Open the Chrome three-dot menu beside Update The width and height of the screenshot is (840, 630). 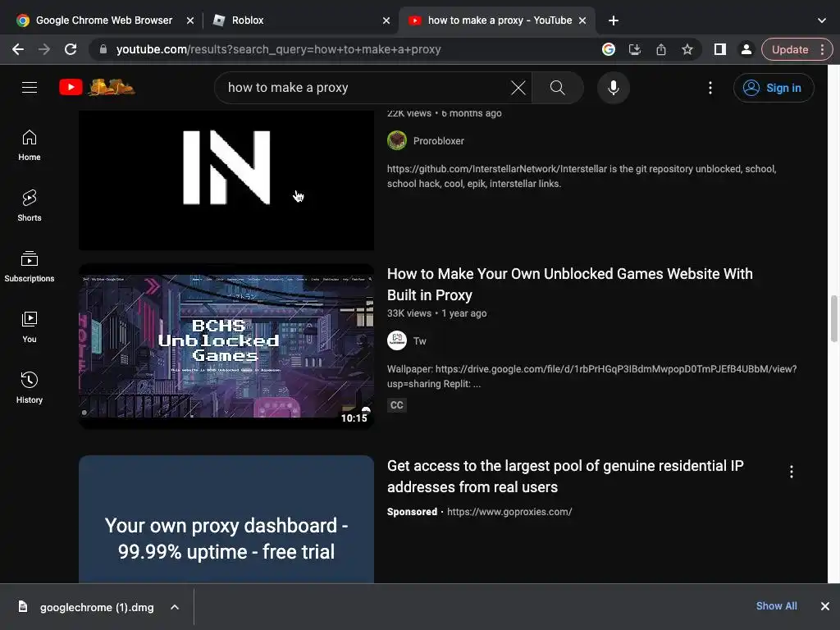(x=822, y=49)
